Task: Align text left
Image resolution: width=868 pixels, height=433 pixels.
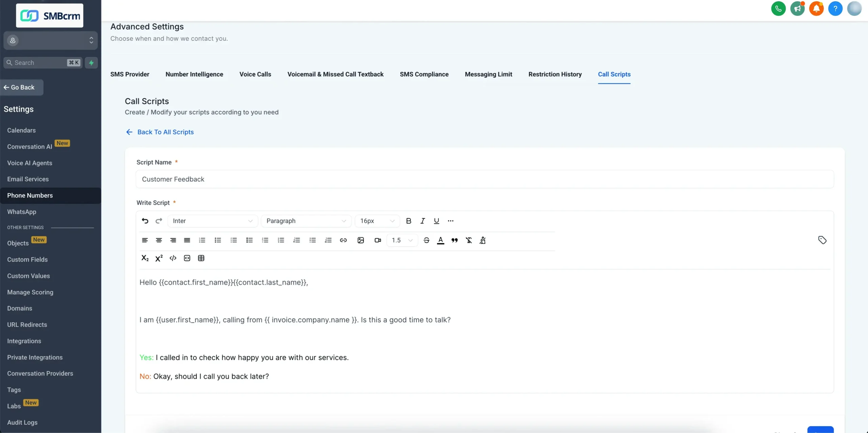Action: coord(145,240)
